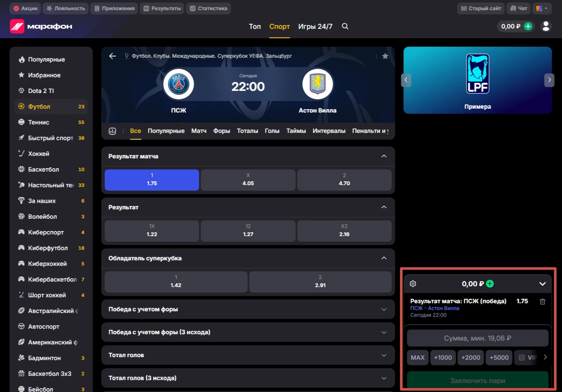Bet on draw X at 4.05

coord(248,180)
